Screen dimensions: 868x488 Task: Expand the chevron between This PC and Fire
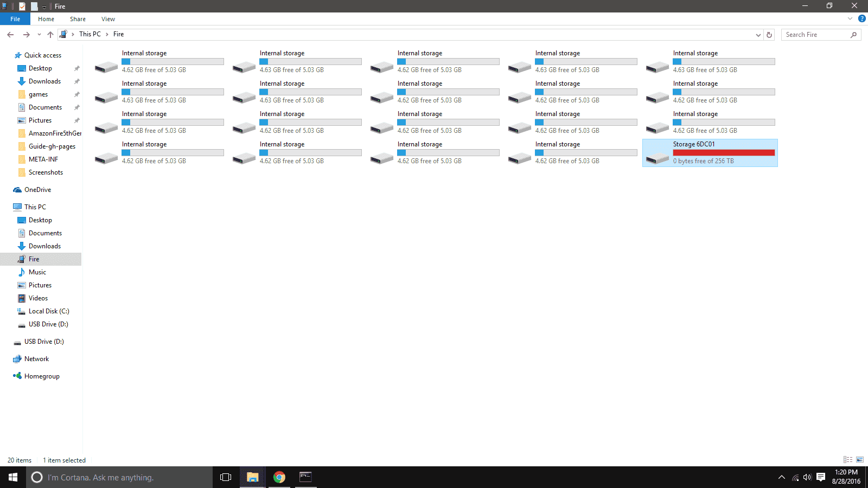107,34
